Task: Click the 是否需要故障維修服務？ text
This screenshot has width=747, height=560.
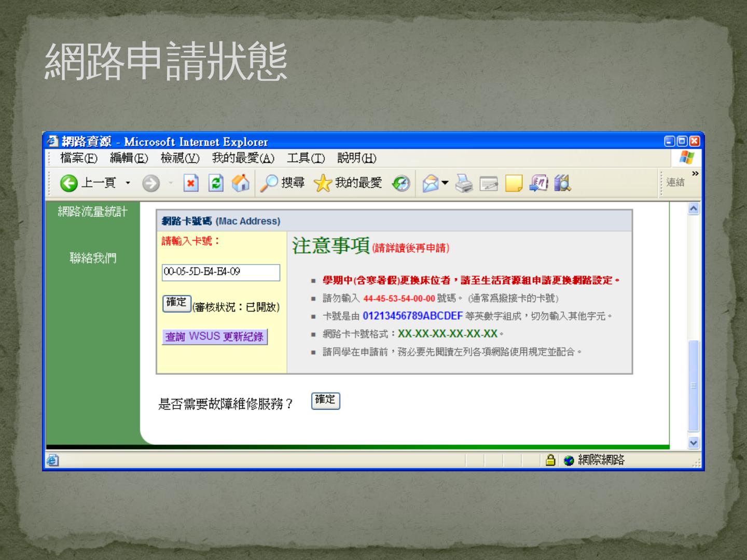Action: [226, 404]
